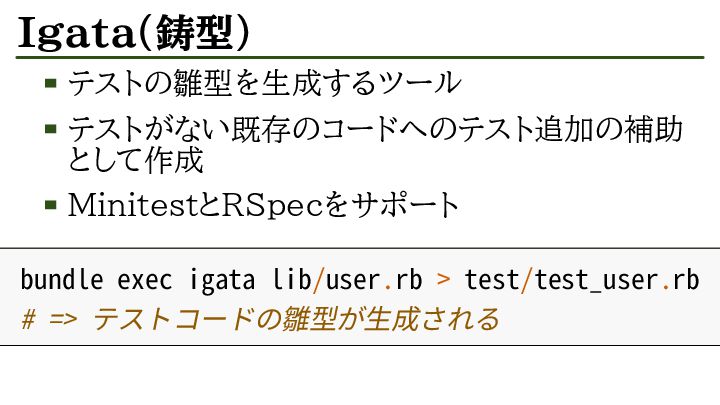The height and width of the screenshot is (405, 720).
Task: Click the wrapped text "として作成"
Action: click(x=135, y=159)
